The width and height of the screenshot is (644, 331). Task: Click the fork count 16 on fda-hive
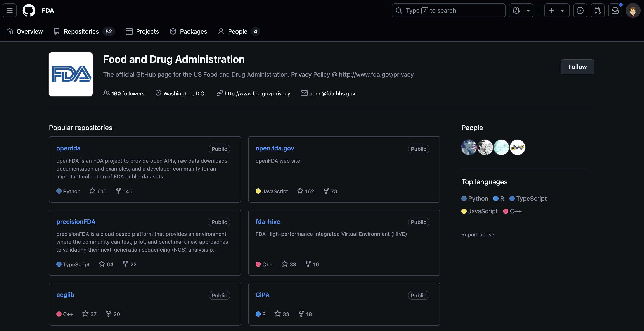pos(312,264)
